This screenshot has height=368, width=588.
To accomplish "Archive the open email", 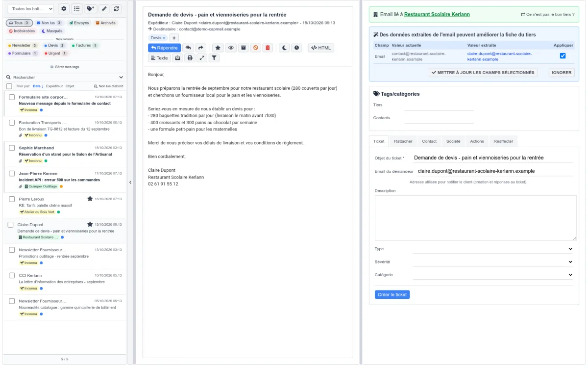I will click(243, 48).
